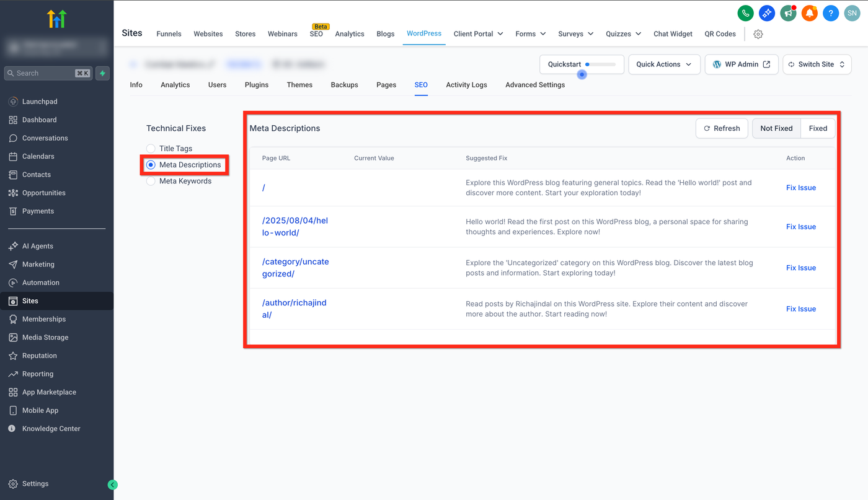868x500 pixels.
Task: Click the Quickstart progress button
Action: tap(582, 64)
